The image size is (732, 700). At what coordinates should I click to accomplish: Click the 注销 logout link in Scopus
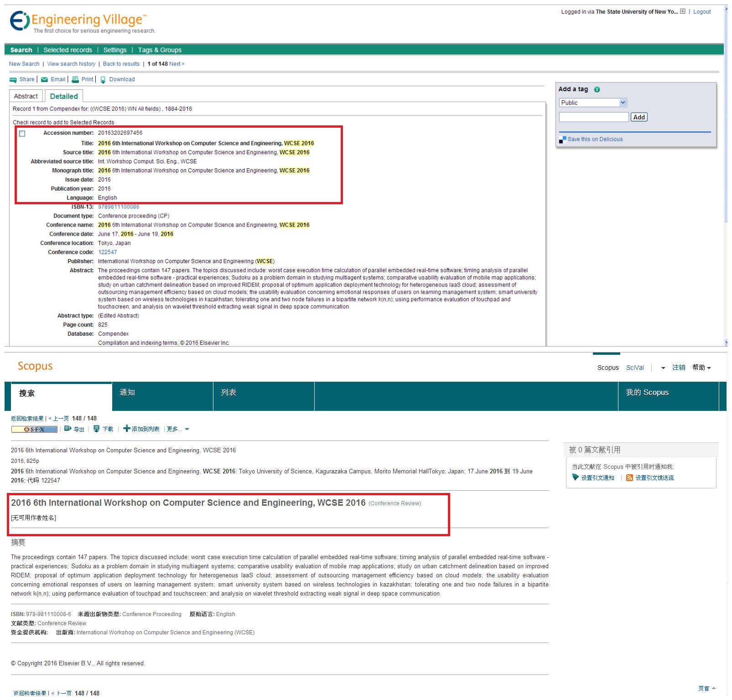pyautogui.click(x=679, y=368)
